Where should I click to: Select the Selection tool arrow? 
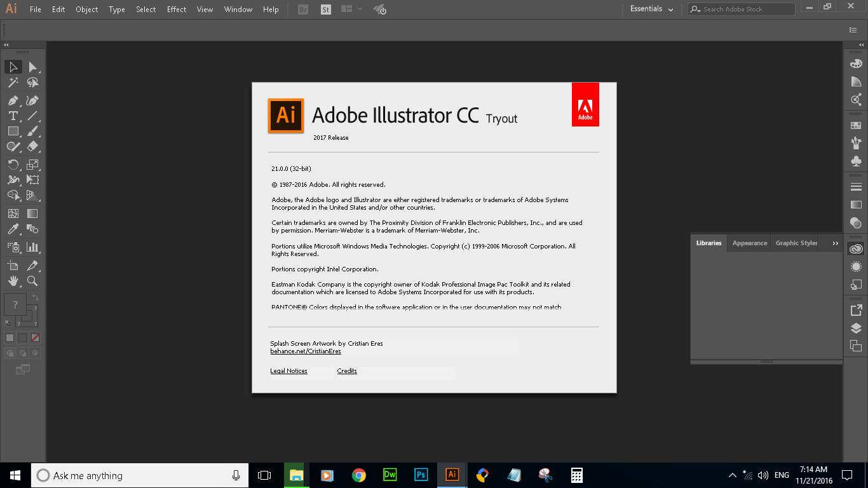click(13, 67)
